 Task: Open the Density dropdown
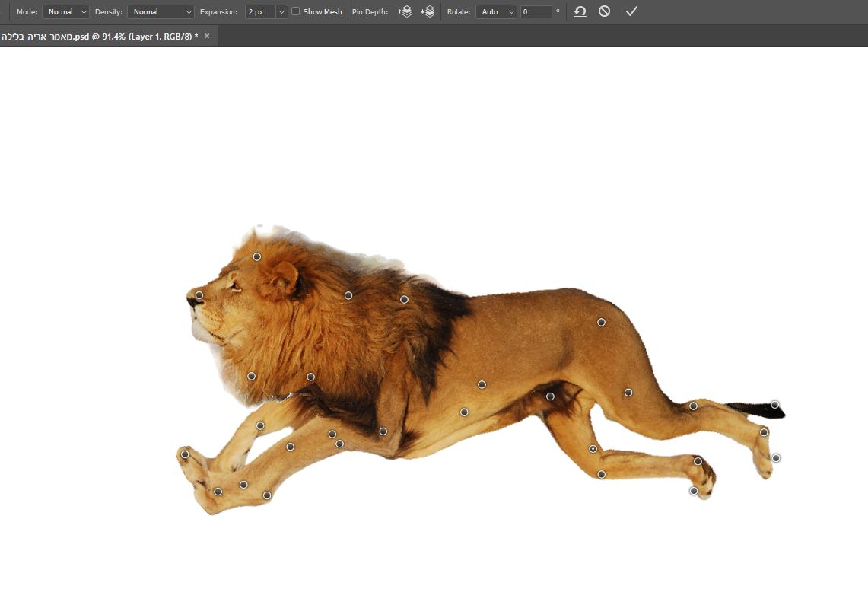[161, 12]
